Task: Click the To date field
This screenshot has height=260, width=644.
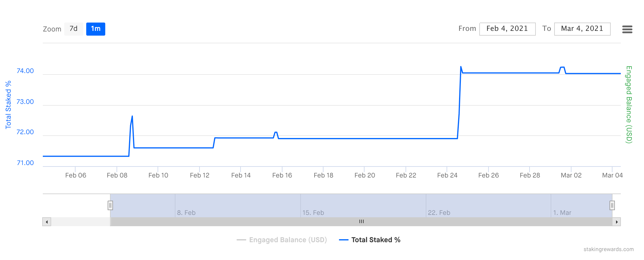Action: (582, 29)
